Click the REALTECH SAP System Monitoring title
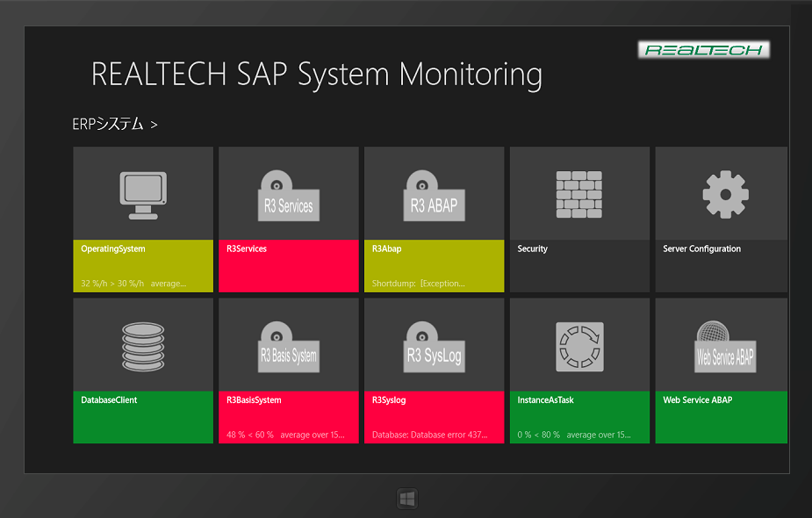This screenshot has height=518, width=812. (x=317, y=74)
